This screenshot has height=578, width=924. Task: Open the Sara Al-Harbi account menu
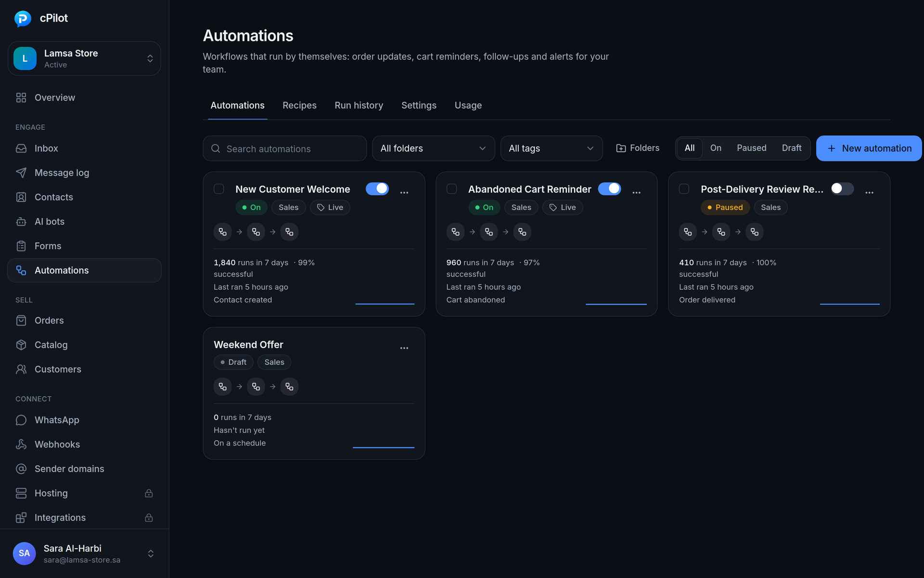(84, 553)
